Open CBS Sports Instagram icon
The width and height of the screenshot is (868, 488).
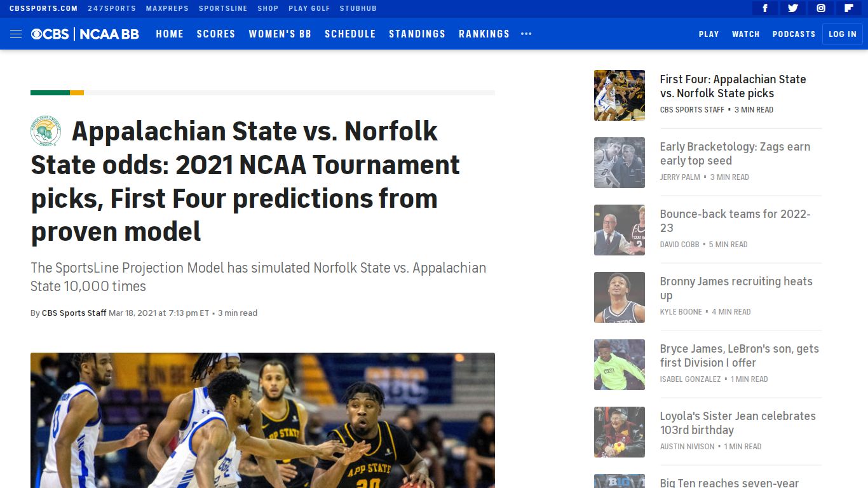point(821,8)
